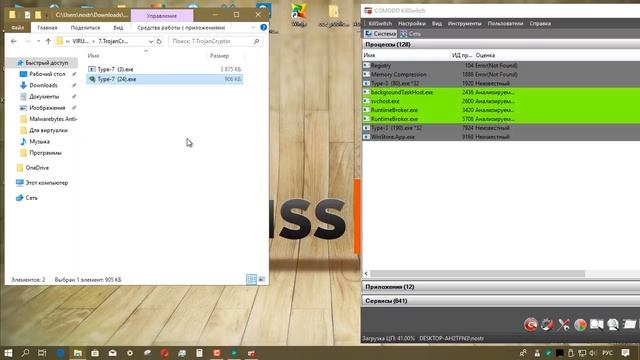Open Музыка in navigation pane
Screen dimensions: 640x360
39,141
